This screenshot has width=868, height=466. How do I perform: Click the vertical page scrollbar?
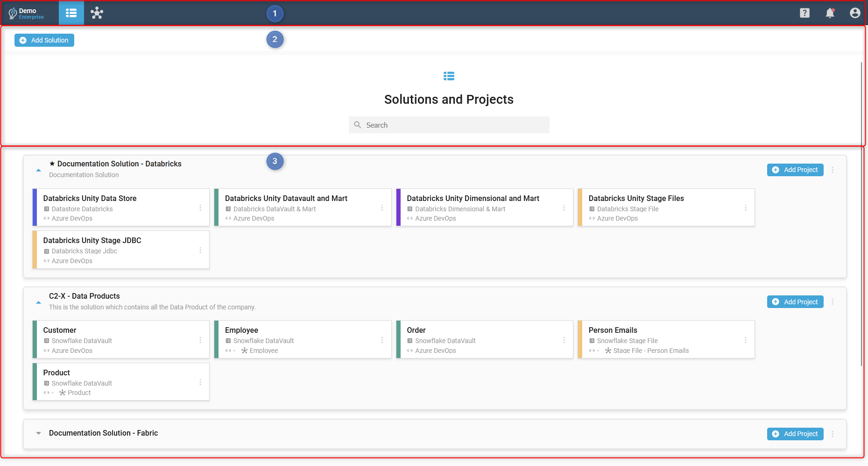pyautogui.click(x=861, y=214)
